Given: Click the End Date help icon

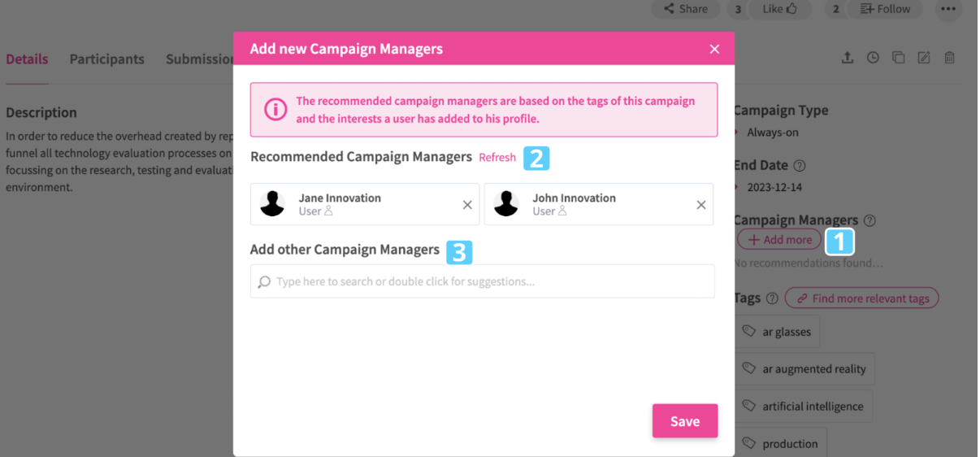Looking at the screenshot, I should pos(799,166).
